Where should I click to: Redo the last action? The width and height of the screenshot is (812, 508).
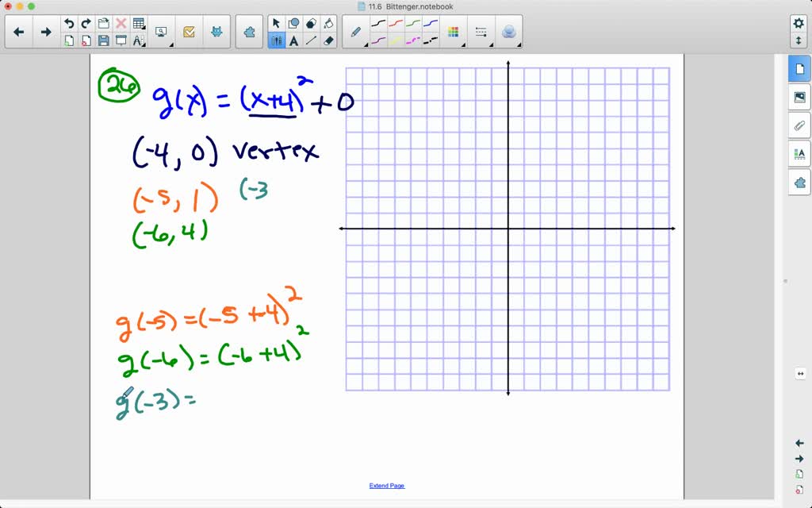click(85, 23)
